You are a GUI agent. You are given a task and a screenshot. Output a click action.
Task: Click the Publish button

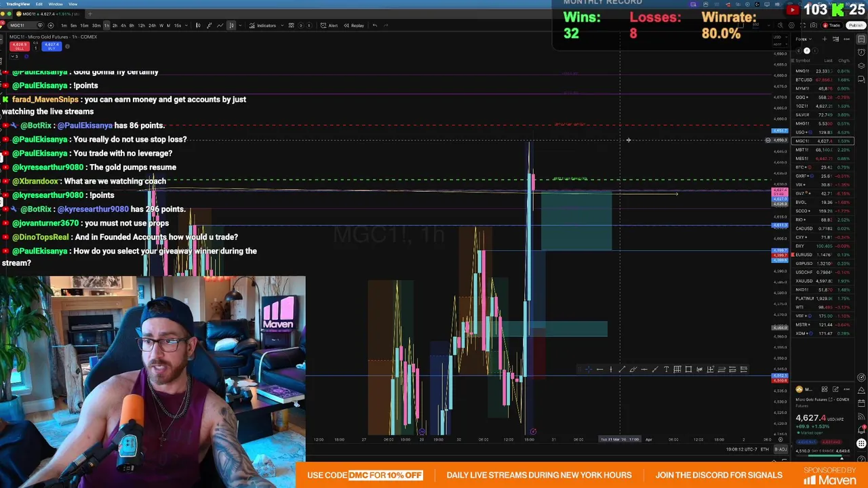pos(855,26)
